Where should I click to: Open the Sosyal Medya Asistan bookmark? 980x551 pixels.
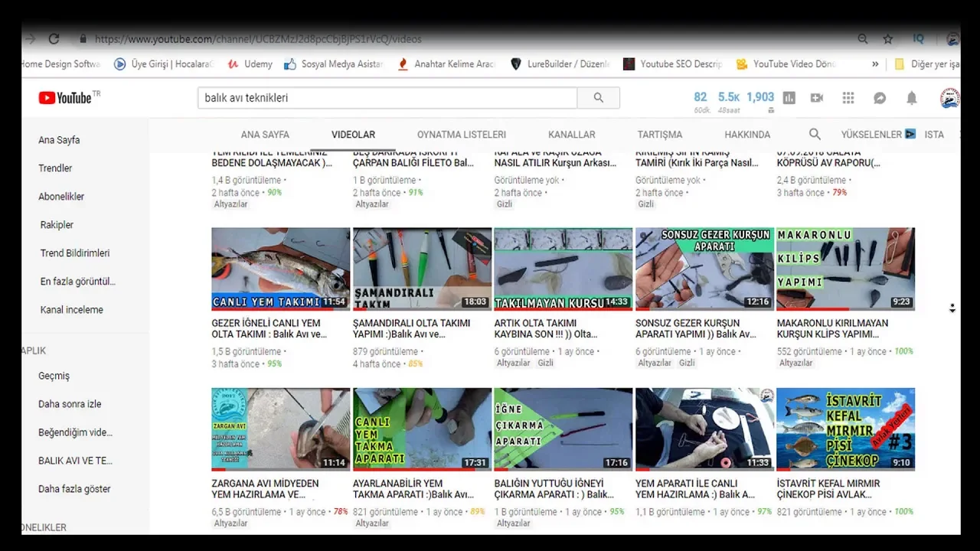pos(333,64)
